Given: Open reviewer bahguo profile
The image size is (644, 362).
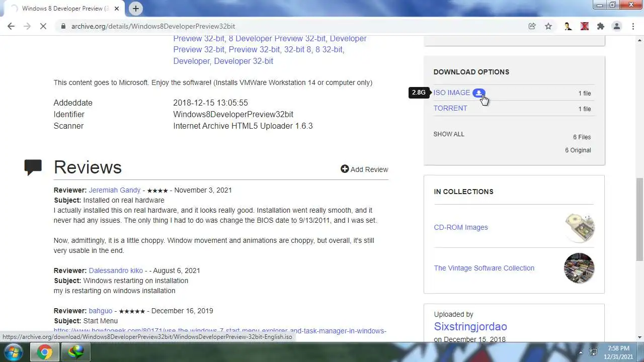Looking at the screenshot, I should (101, 311).
